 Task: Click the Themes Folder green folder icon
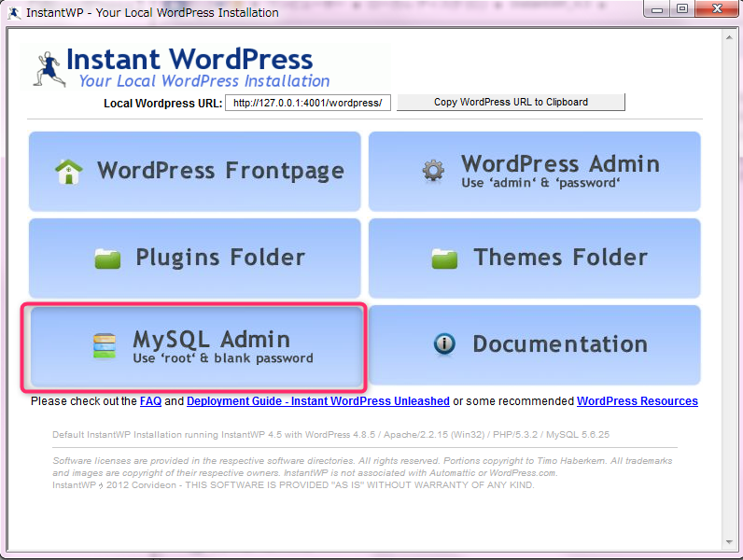[444, 259]
